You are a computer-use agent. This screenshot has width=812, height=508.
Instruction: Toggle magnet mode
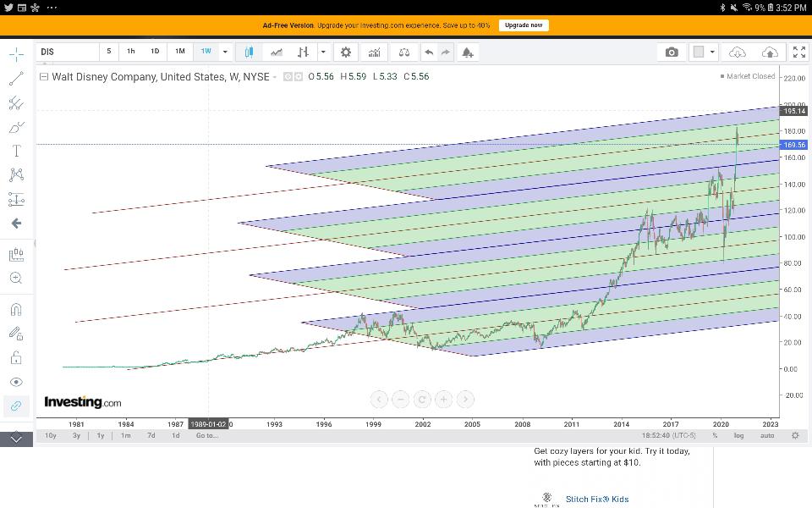pos(16,310)
